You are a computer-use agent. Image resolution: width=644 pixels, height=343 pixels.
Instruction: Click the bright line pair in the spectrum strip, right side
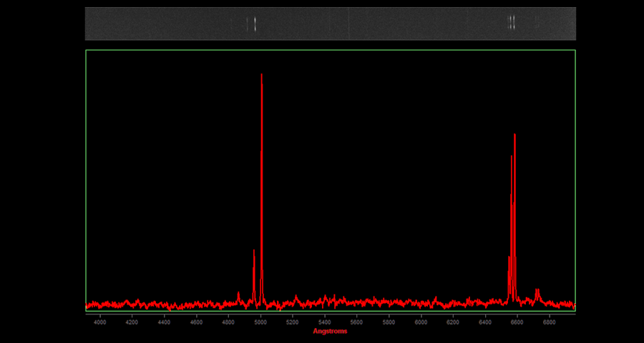tap(512, 23)
